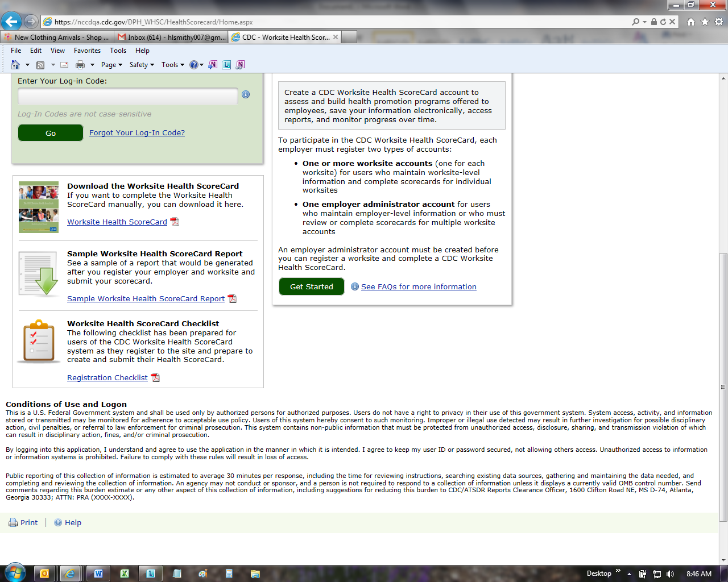Open the File menu
Image resolution: width=728 pixels, height=582 pixels.
pos(16,51)
